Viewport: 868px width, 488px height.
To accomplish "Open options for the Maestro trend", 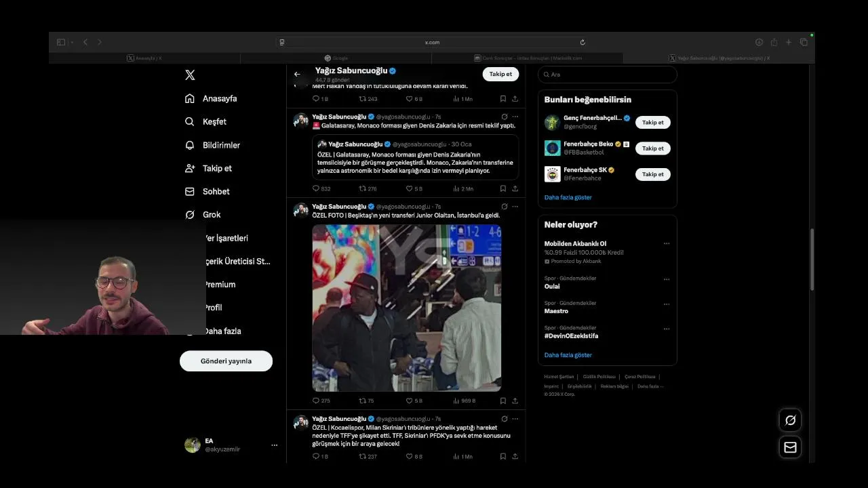I will 667,304.
